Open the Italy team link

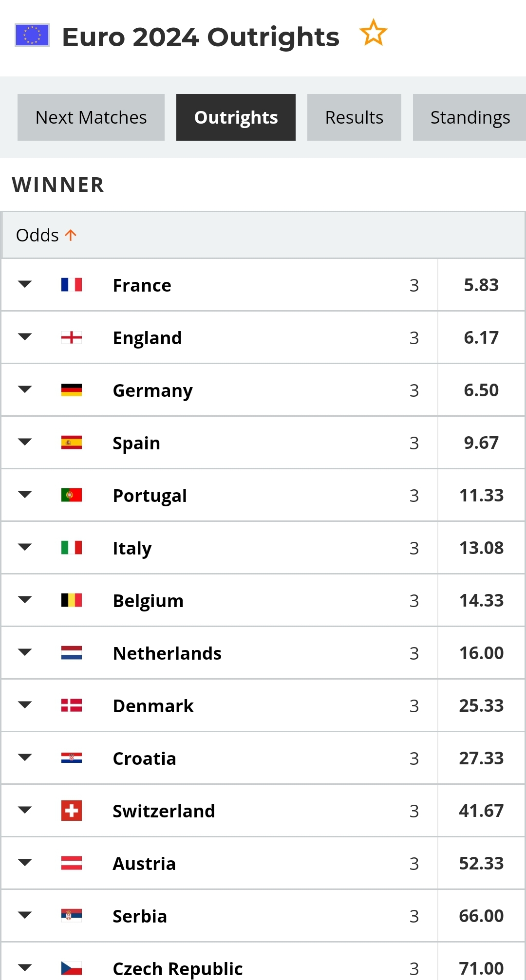tap(132, 548)
